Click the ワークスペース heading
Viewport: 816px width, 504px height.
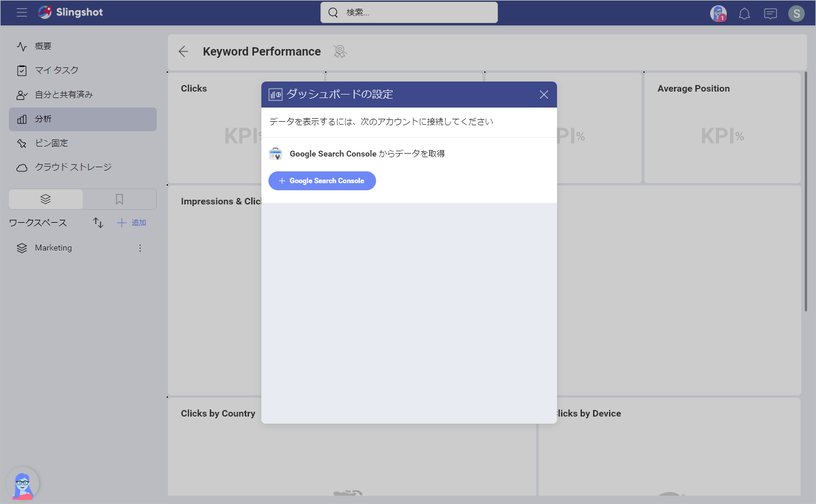38,223
